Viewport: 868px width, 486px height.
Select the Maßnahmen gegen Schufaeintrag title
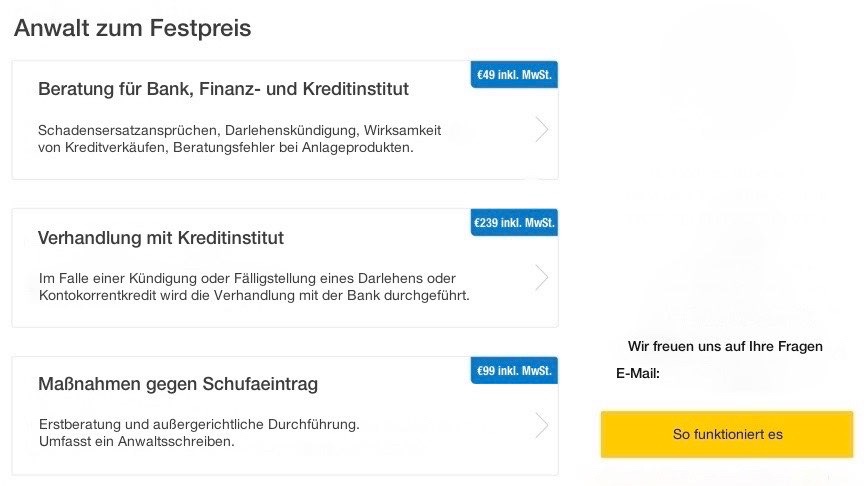coord(178,384)
